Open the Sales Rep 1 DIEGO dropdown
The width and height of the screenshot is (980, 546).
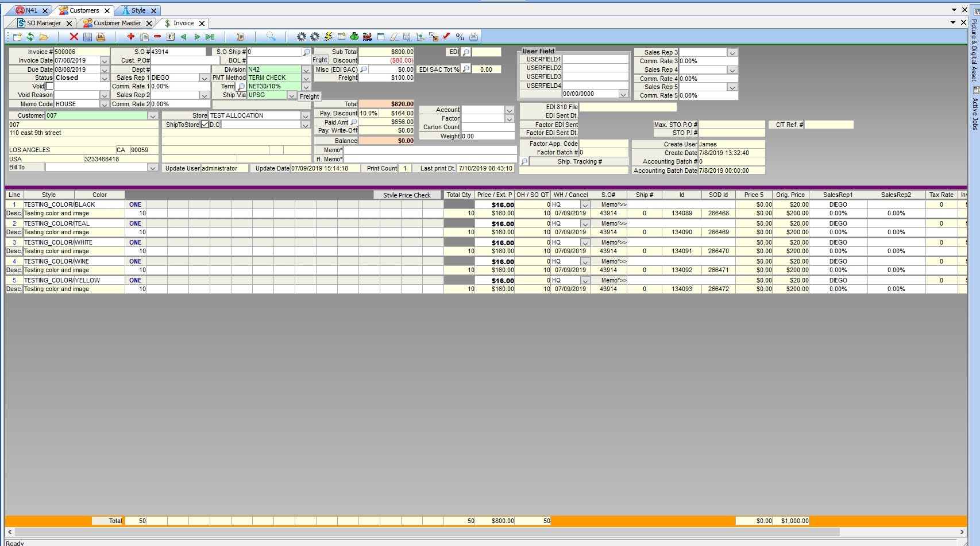pos(204,78)
